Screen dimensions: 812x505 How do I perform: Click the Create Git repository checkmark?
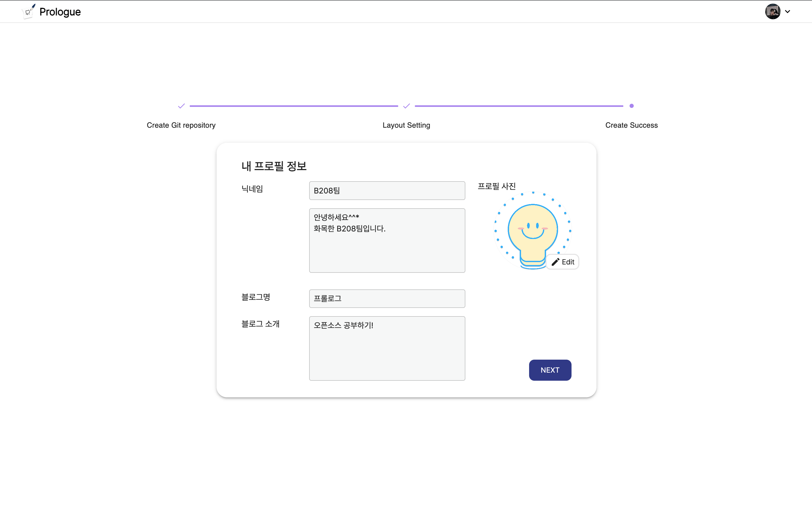[181, 106]
